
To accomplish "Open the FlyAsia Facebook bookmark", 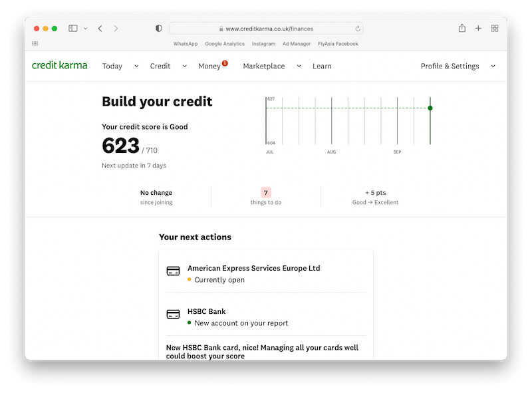I will point(338,44).
